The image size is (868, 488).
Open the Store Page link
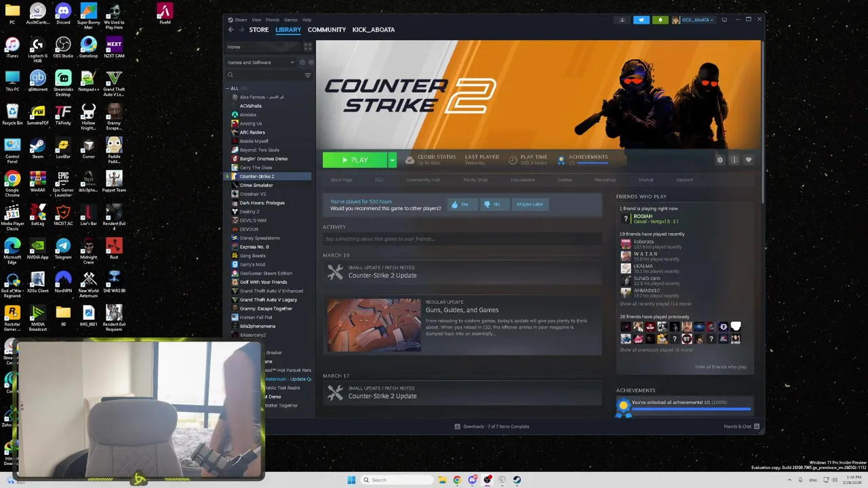click(x=341, y=180)
